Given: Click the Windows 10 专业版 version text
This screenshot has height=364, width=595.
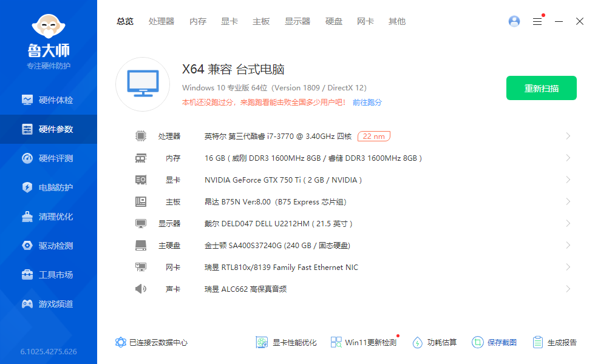Looking at the screenshot, I should pyautogui.click(x=274, y=87).
